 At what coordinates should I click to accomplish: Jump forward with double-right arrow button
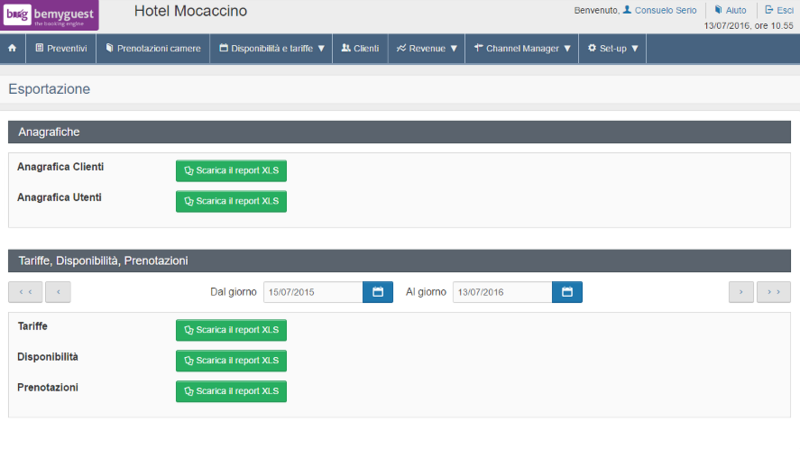click(773, 292)
